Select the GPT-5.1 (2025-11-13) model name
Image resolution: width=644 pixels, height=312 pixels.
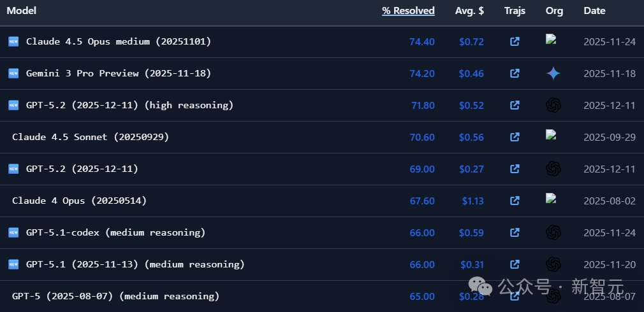135,264
